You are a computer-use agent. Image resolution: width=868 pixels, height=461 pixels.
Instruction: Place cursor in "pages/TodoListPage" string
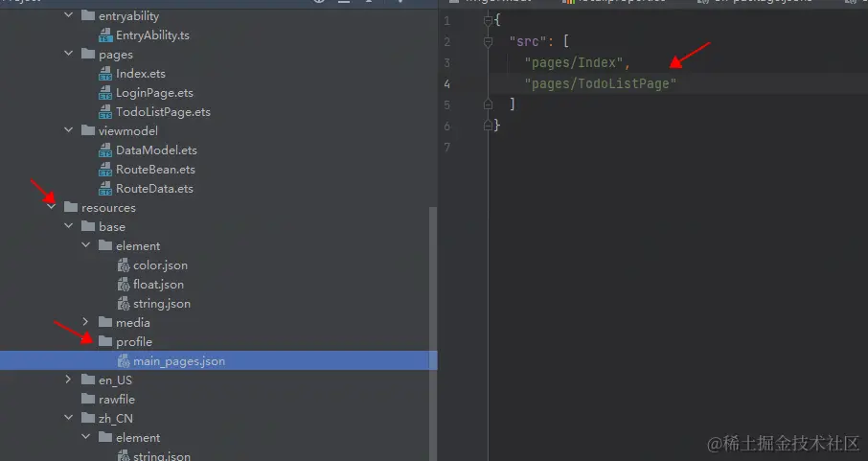point(601,84)
